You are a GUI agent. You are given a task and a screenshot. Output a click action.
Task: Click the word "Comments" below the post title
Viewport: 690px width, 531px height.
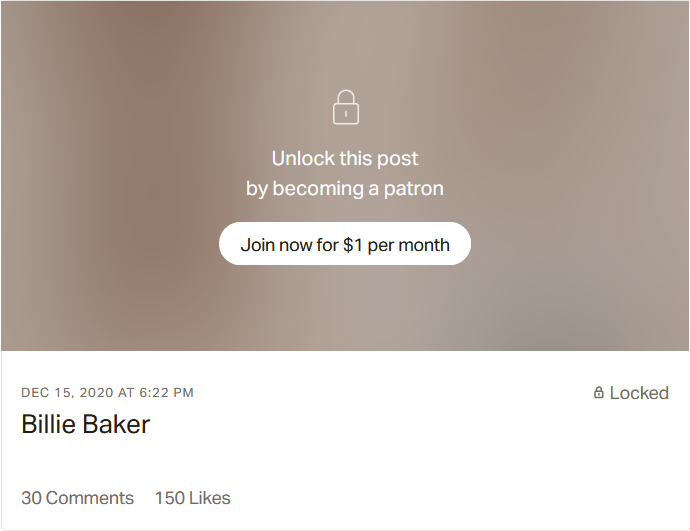[x=90, y=498]
